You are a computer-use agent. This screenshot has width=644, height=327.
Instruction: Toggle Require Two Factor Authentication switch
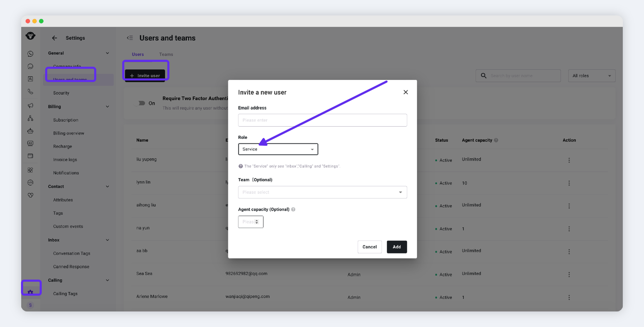(x=141, y=103)
